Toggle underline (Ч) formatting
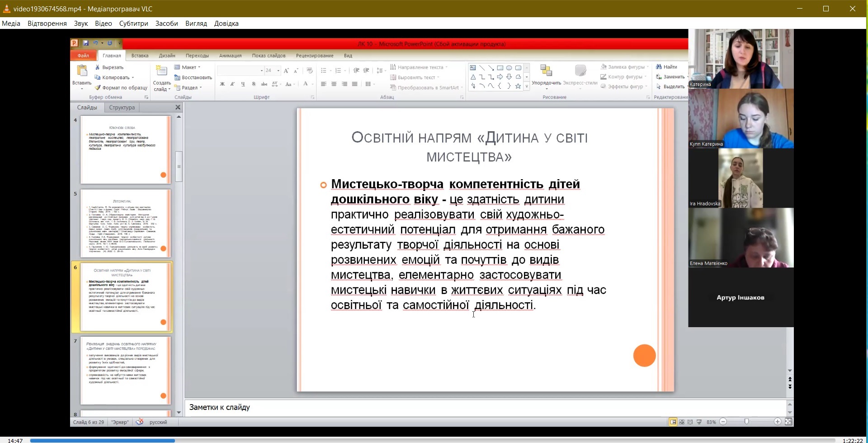868x443 pixels. tap(243, 84)
